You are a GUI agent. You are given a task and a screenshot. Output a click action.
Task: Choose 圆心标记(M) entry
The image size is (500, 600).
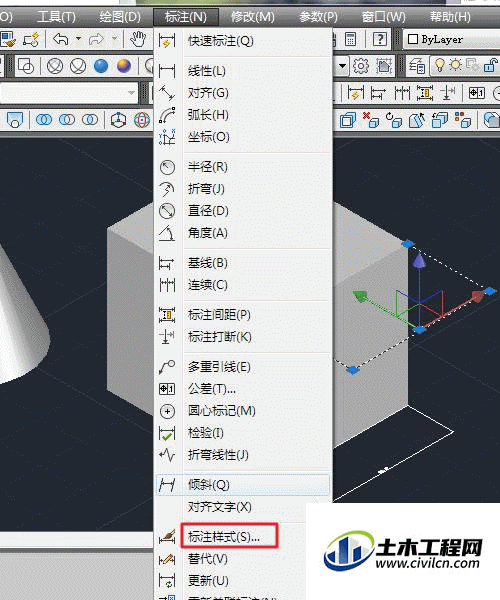click(243, 411)
